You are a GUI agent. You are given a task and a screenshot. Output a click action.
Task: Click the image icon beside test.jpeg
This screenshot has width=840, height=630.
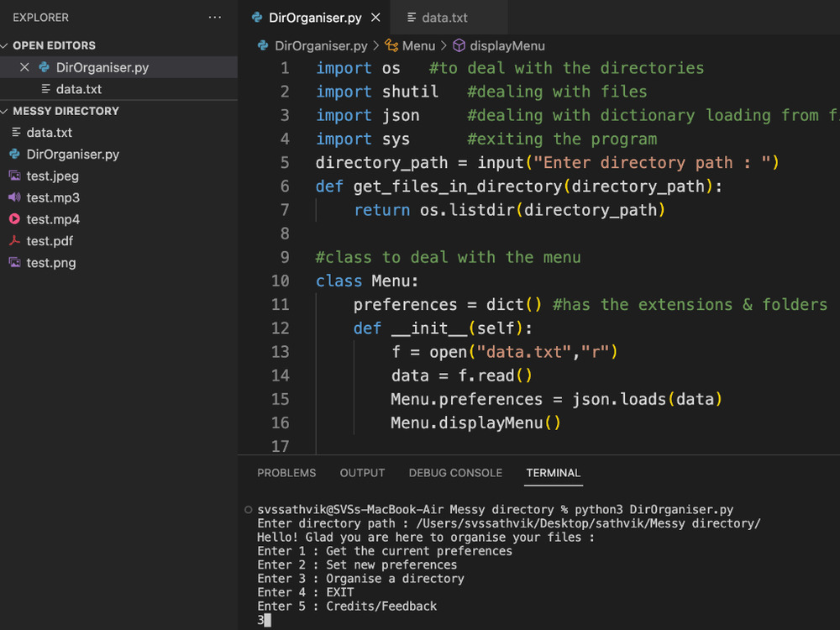click(x=15, y=176)
